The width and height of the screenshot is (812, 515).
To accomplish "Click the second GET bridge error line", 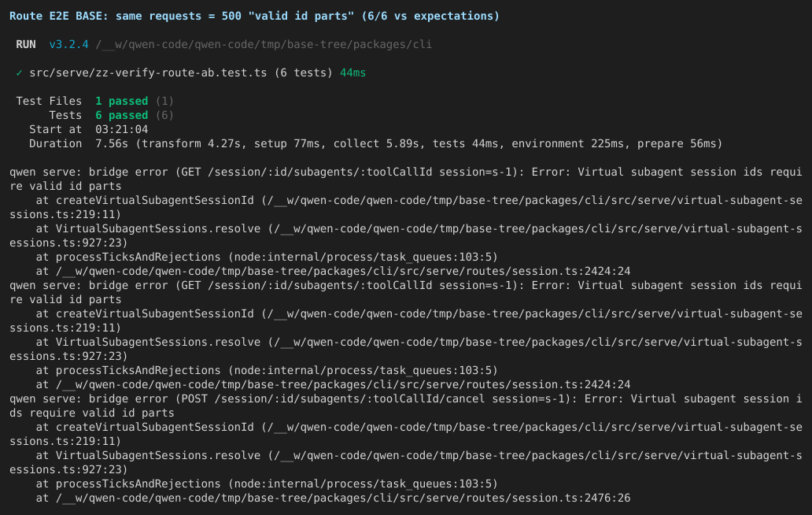I will 406,292.
